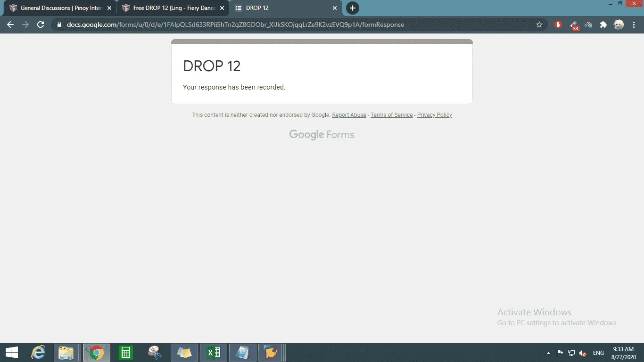View site info via the padlock icon
644x362 pixels.
(x=59, y=25)
